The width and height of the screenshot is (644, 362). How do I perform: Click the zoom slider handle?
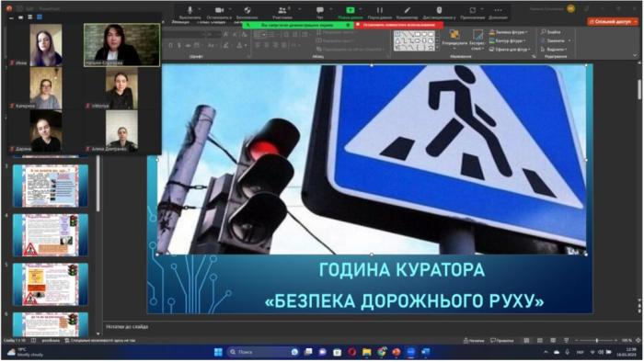pyautogui.click(x=597, y=340)
